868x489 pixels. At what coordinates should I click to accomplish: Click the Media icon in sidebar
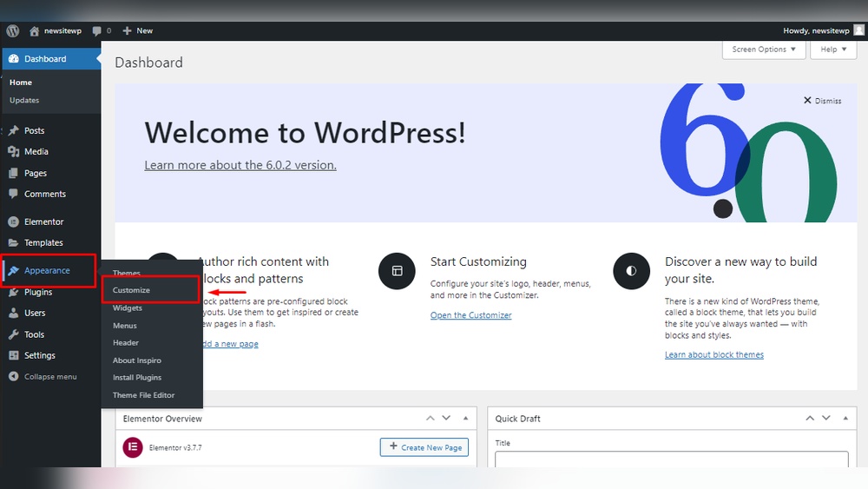pos(13,152)
